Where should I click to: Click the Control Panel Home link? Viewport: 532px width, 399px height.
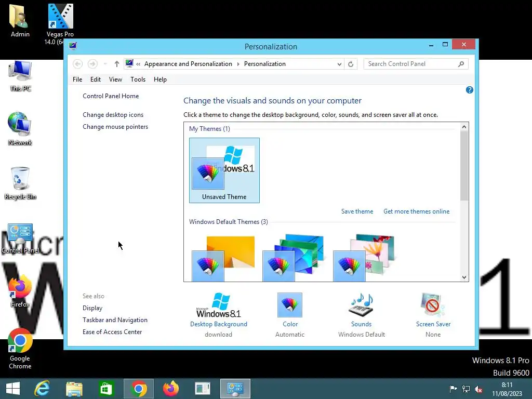[111, 96]
